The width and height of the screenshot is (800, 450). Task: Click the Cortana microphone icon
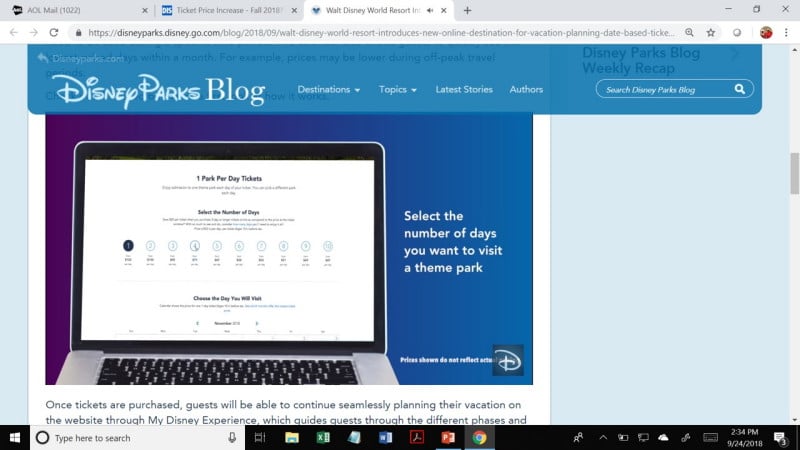pos(232,438)
